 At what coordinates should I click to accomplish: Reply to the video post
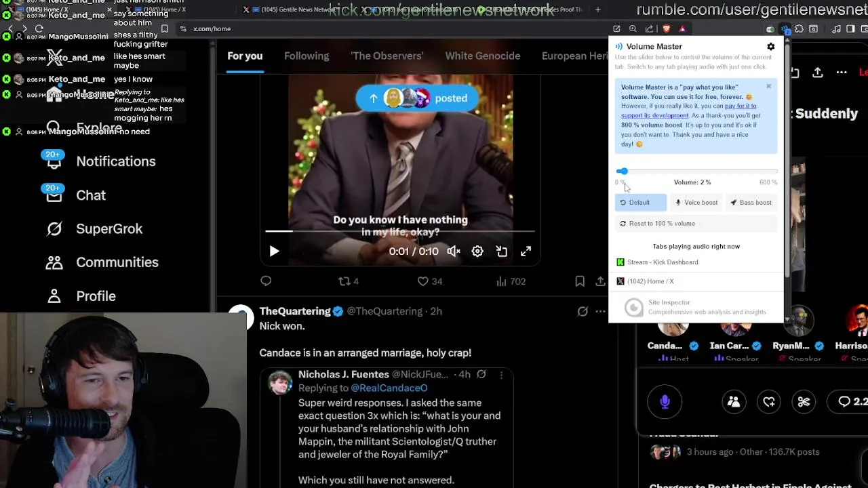click(266, 281)
